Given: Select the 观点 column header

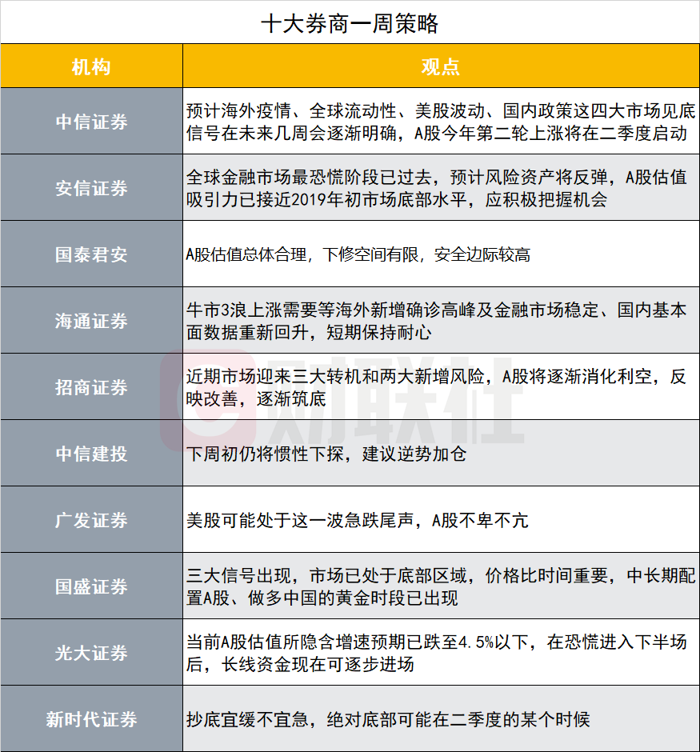Looking at the screenshot, I should [x=439, y=66].
